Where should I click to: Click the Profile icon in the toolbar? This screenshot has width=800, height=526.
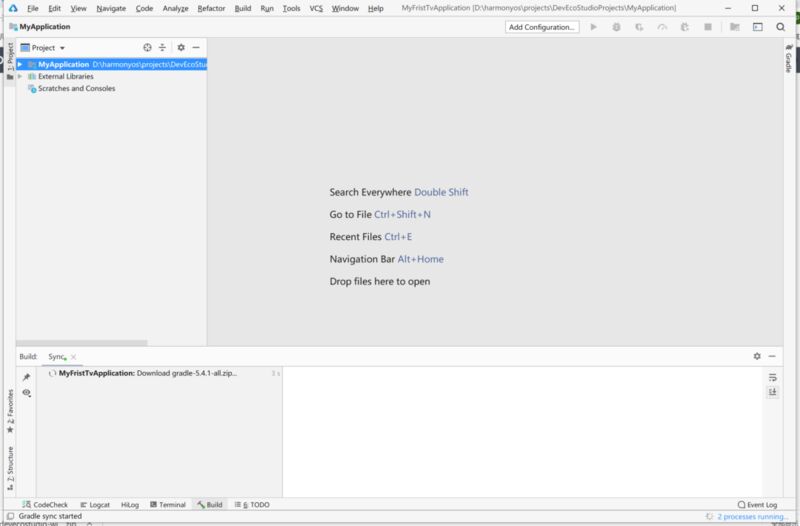coord(662,27)
